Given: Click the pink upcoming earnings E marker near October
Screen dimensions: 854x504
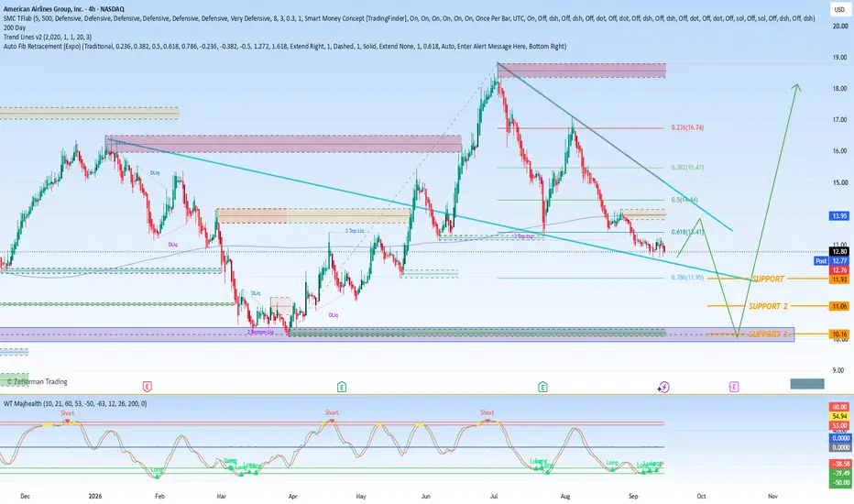Looking at the screenshot, I should point(734,387).
